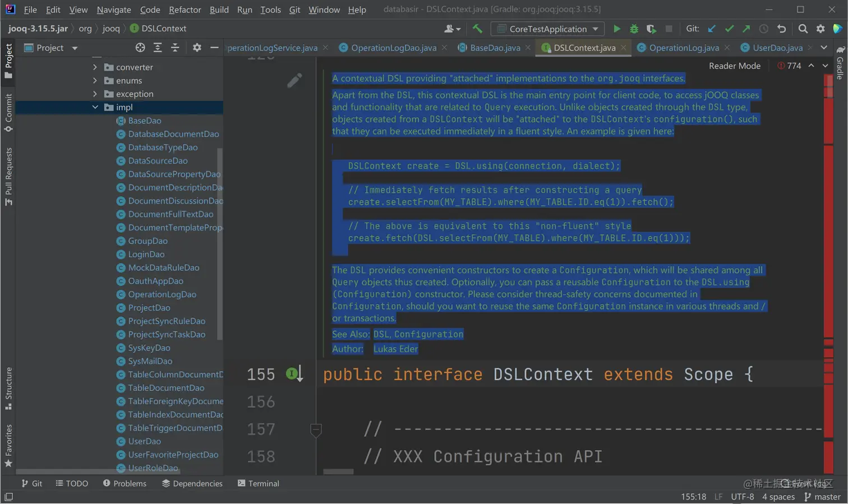Screen dimensions: 848x504
Task: Click the 155:18 line-column indicator
Action: 694,497
